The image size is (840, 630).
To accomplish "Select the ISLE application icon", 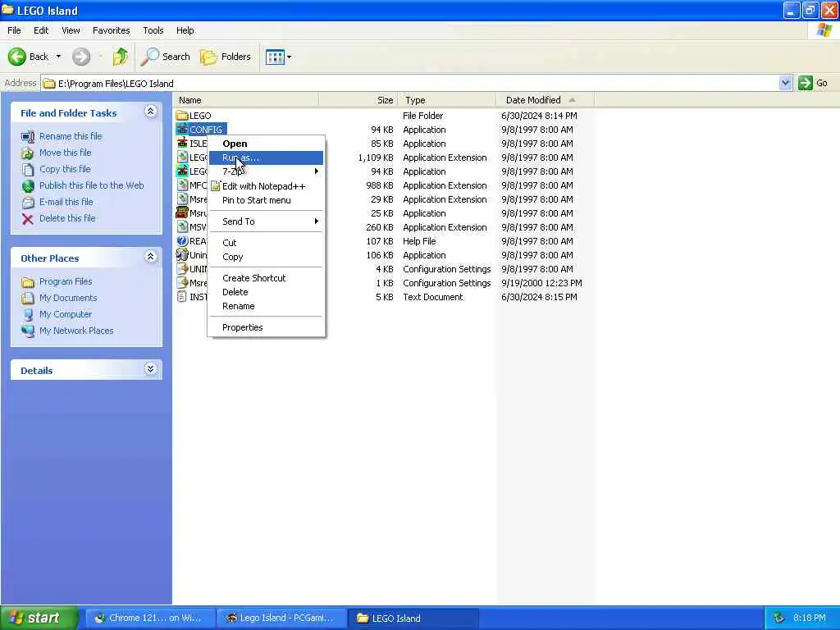I will tap(182, 143).
